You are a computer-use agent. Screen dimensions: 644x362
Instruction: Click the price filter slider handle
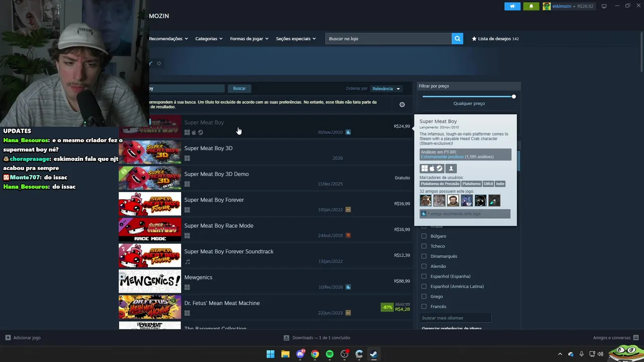[514, 97]
